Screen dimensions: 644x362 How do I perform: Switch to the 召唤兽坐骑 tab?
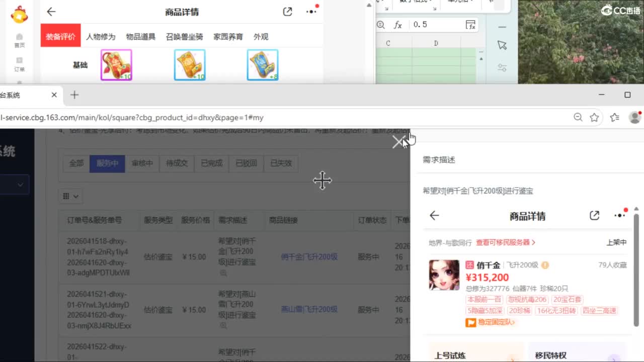pos(185,37)
